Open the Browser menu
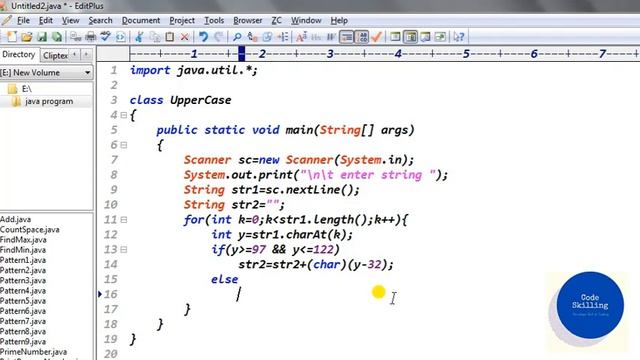This screenshot has height=360, width=640. (247, 20)
